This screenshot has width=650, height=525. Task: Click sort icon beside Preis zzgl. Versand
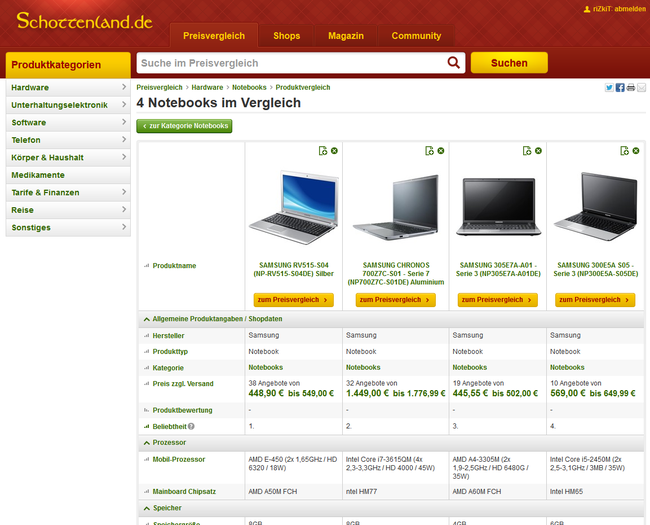click(x=146, y=384)
